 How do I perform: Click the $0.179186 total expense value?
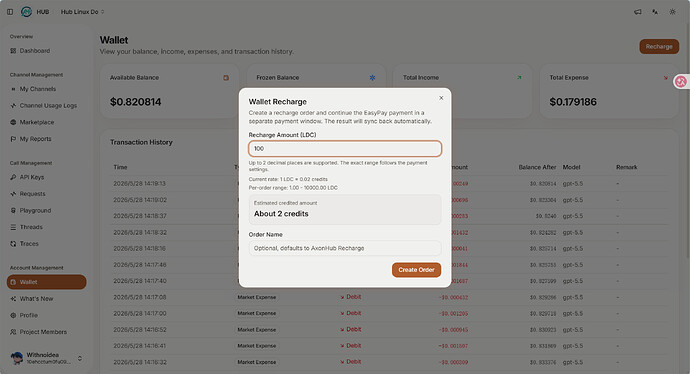click(573, 102)
